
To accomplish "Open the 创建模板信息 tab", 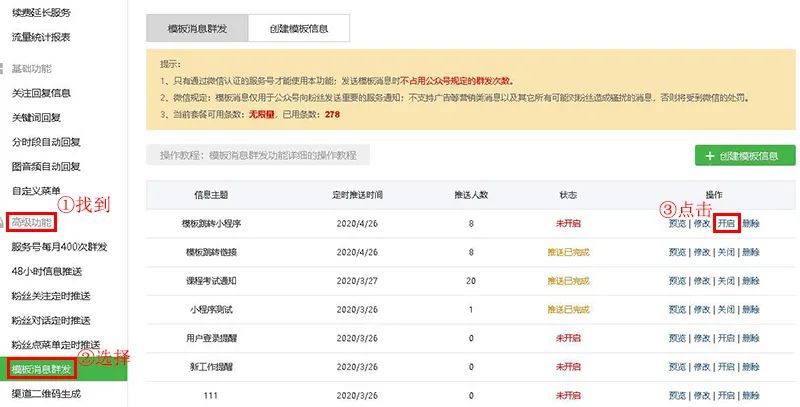I will [299, 29].
